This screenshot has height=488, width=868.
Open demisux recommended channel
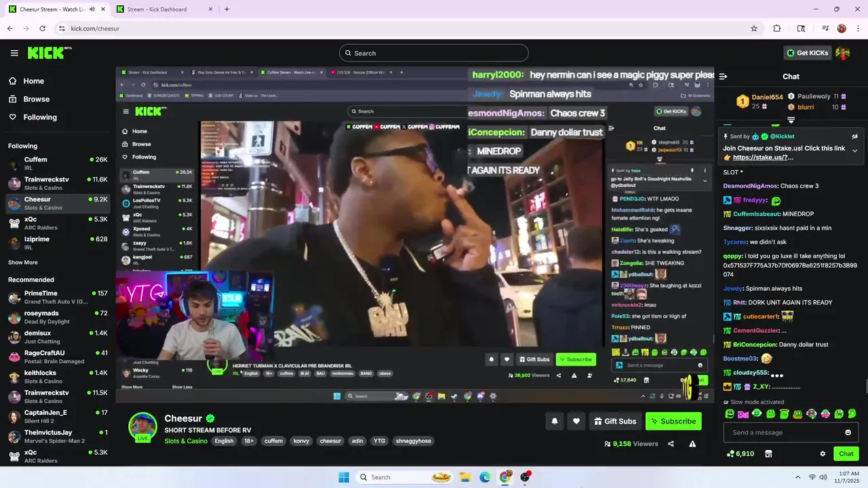58,337
